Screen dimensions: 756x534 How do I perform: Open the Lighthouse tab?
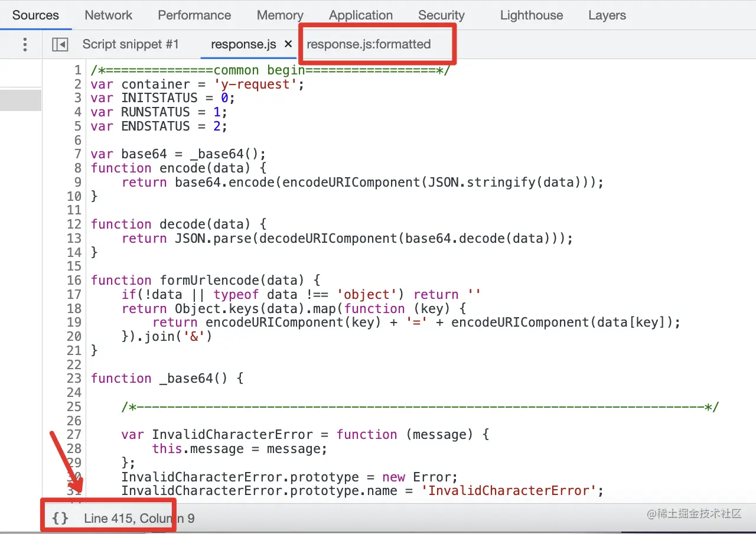tap(532, 15)
